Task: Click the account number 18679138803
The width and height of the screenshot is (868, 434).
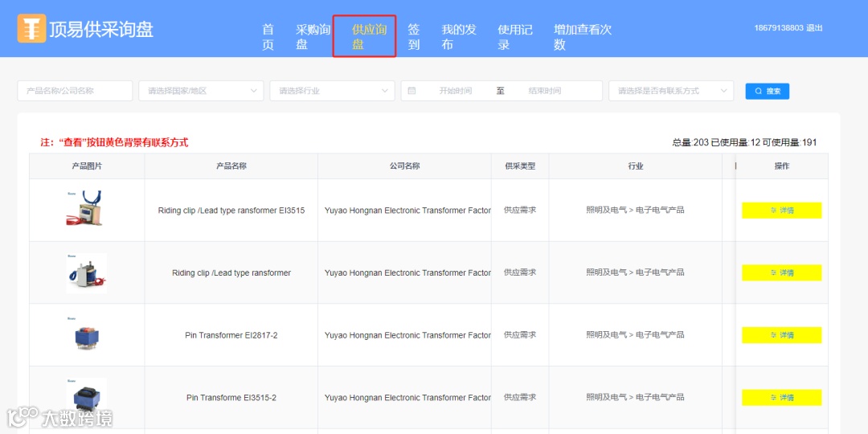Action: [779, 27]
